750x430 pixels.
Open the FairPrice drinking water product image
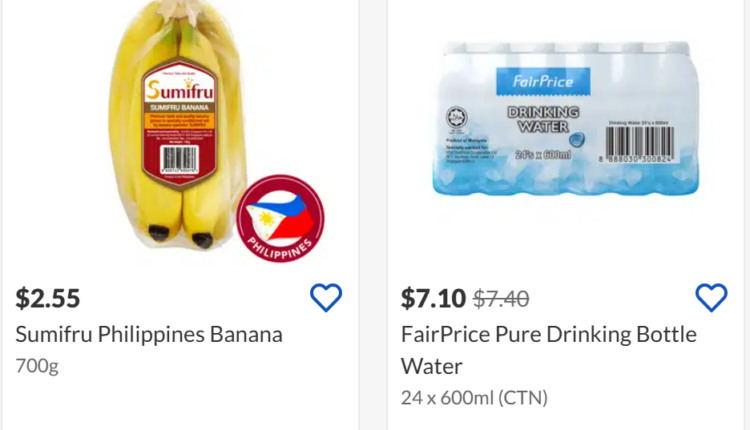click(x=565, y=118)
